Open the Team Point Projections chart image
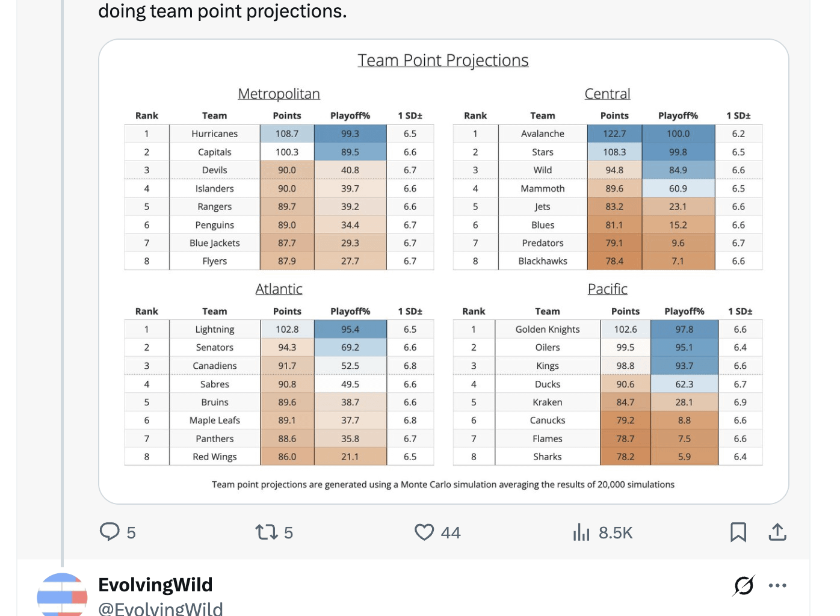 coord(443,271)
